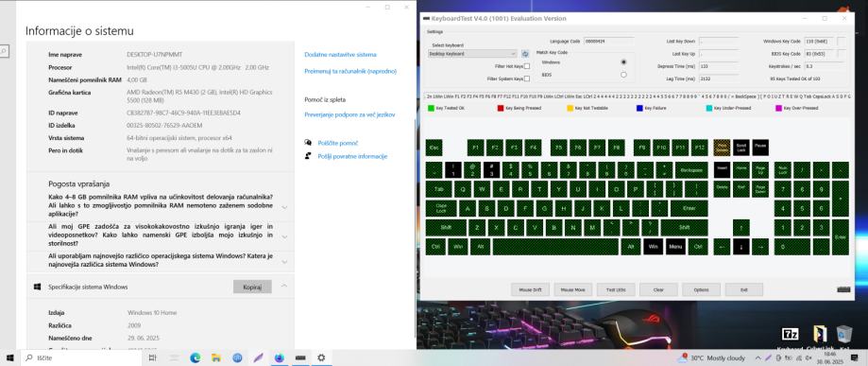Open the Dodatne nastavitve sistema link
This screenshot has width=868, height=366.
coord(340,54)
